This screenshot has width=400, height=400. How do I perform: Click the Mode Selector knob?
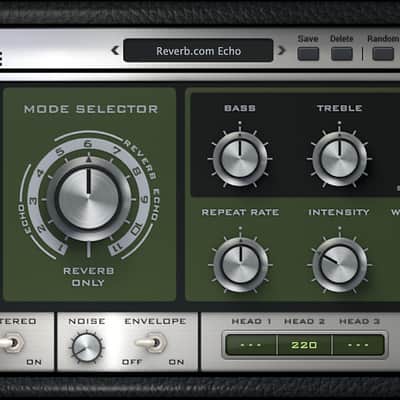[x=88, y=199]
